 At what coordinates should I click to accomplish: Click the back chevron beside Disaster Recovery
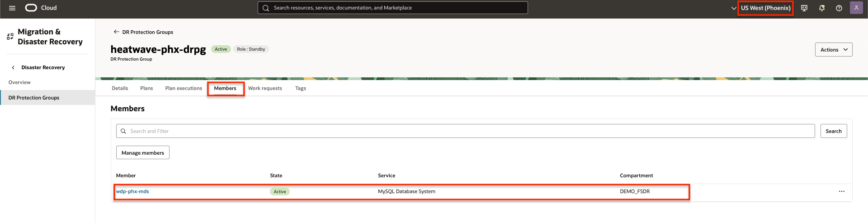[x=13, y=67]
